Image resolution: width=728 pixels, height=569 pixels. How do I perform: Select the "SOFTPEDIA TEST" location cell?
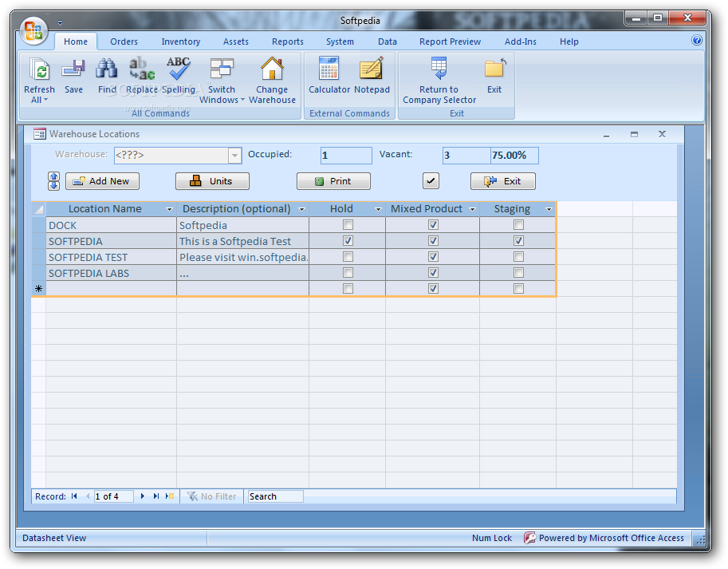pyautogui.click(x=111, y=257)
